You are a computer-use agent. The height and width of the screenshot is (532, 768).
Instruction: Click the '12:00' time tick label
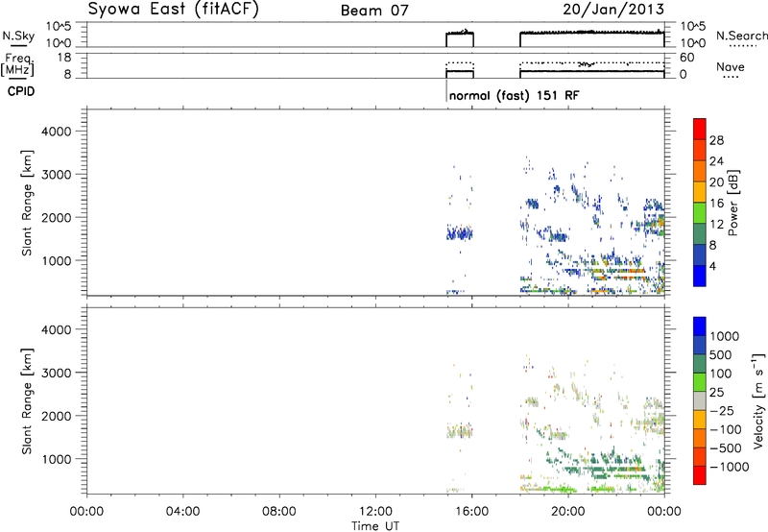tap(375, 512)
